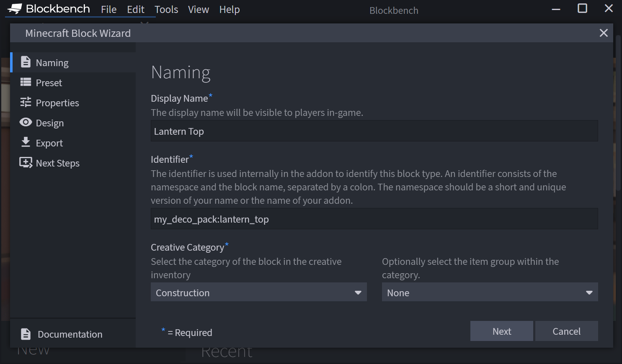Click the Next Steps screen icon
Screen dimensions: 622x364
(x=26, y=162)
